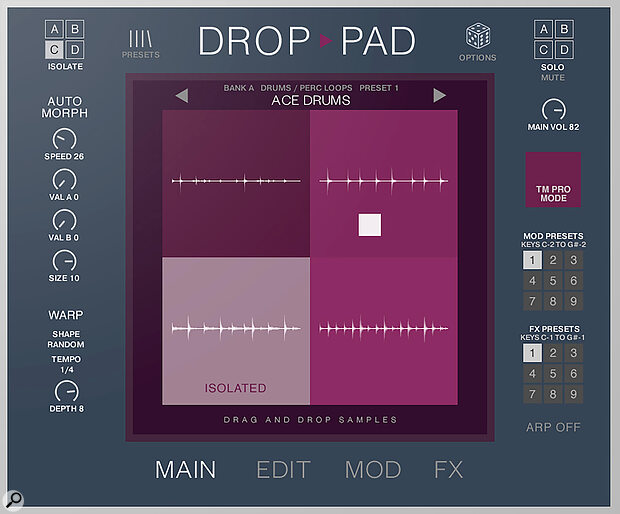Click the magnifier icon in bottom-left corner

(16, 497)
